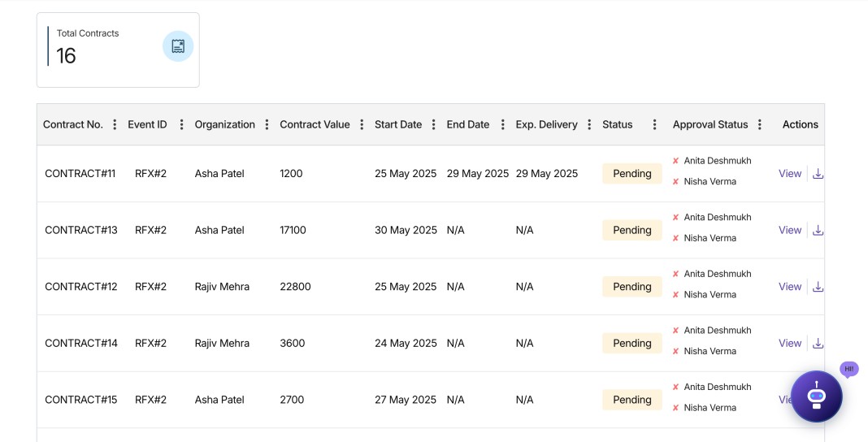Click the Organization column header
Screen dimensions: 868x442
[x=225, y=124]
